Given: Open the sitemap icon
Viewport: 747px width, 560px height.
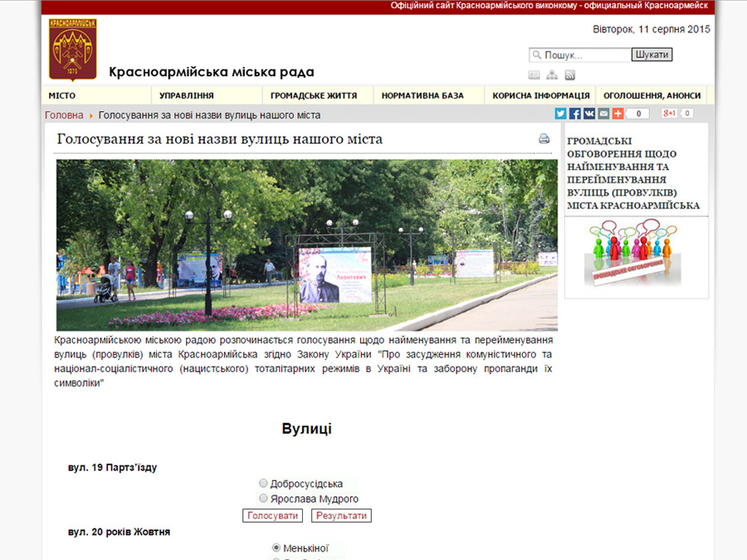Looking at the screenshot, I should pos(552,75).
